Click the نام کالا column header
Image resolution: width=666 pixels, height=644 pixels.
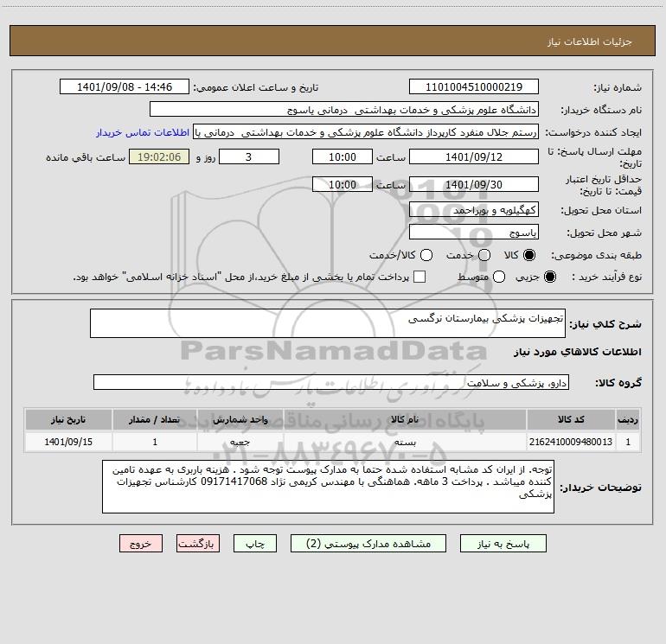405,419
